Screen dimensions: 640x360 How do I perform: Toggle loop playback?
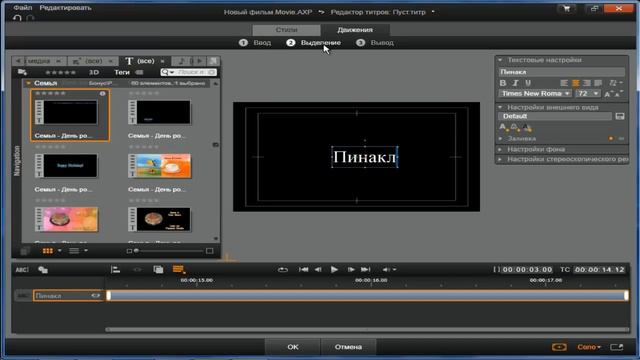coord(282,269)
